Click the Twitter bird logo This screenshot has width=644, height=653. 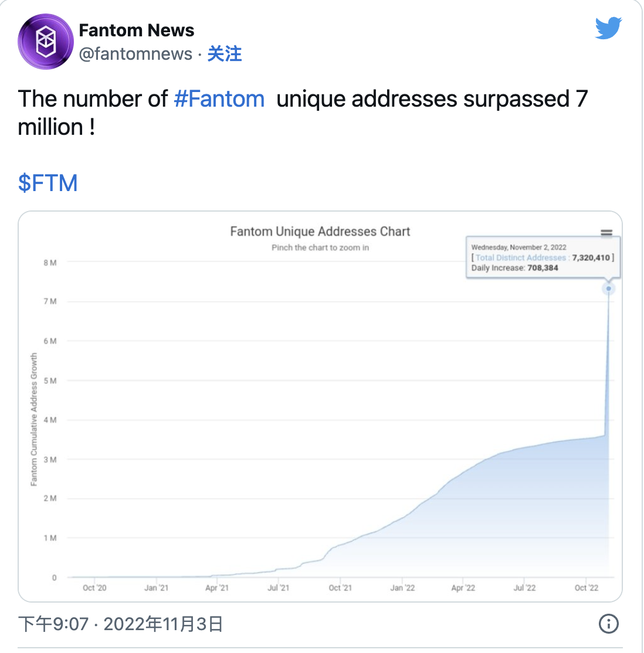point(608,28)
